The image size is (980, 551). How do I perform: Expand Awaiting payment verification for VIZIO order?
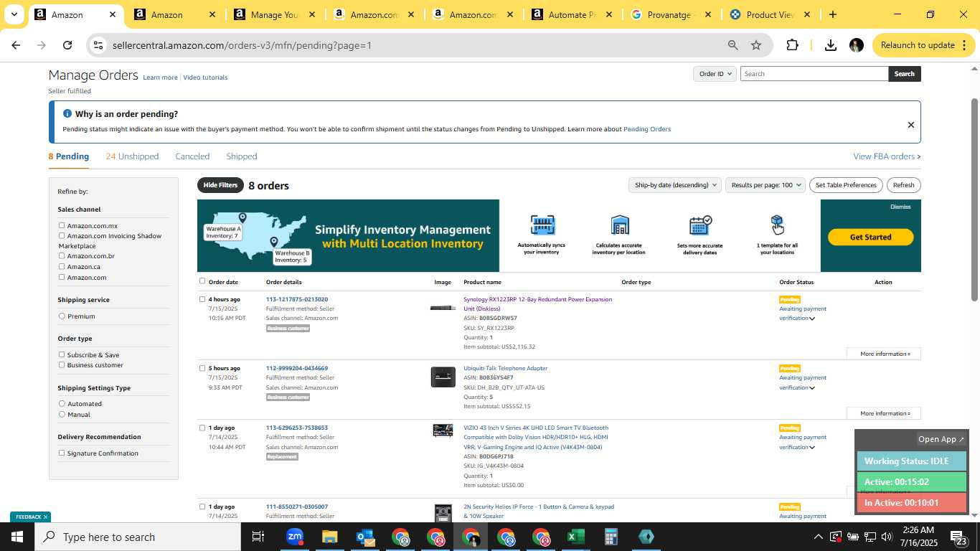812,448
